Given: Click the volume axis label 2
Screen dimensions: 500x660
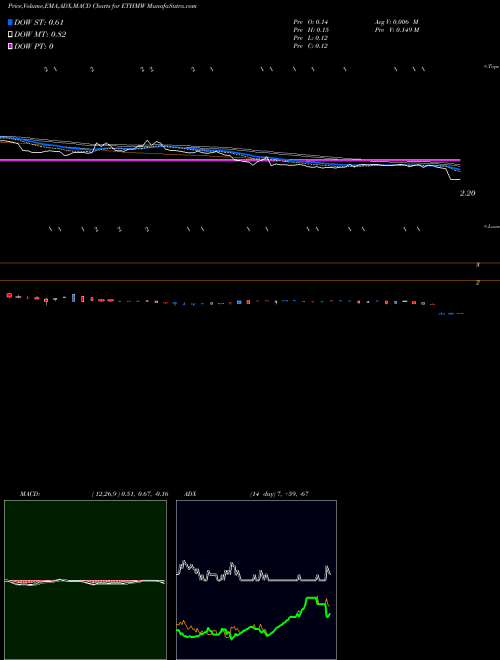Looking at the screenshot, I should [x=478, y=282].
